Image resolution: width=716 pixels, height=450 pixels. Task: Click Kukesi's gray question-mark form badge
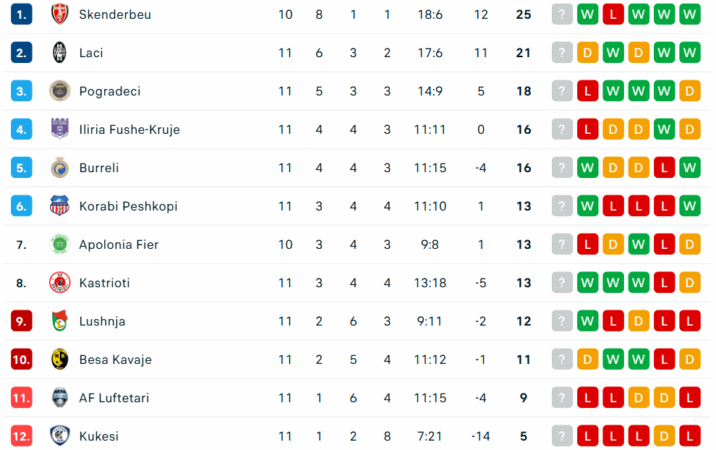coord(562,436)
